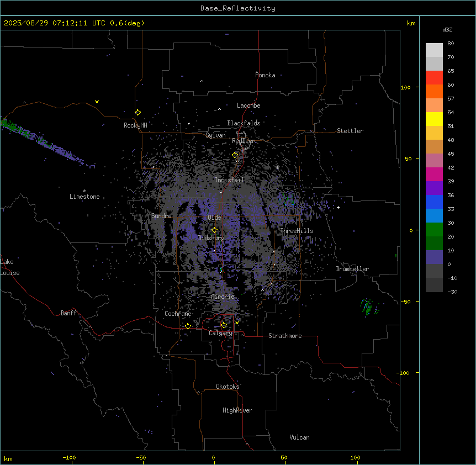476x465 pixels.
Task: Click the RedDeer city label
Action: [x=243, y=141]
